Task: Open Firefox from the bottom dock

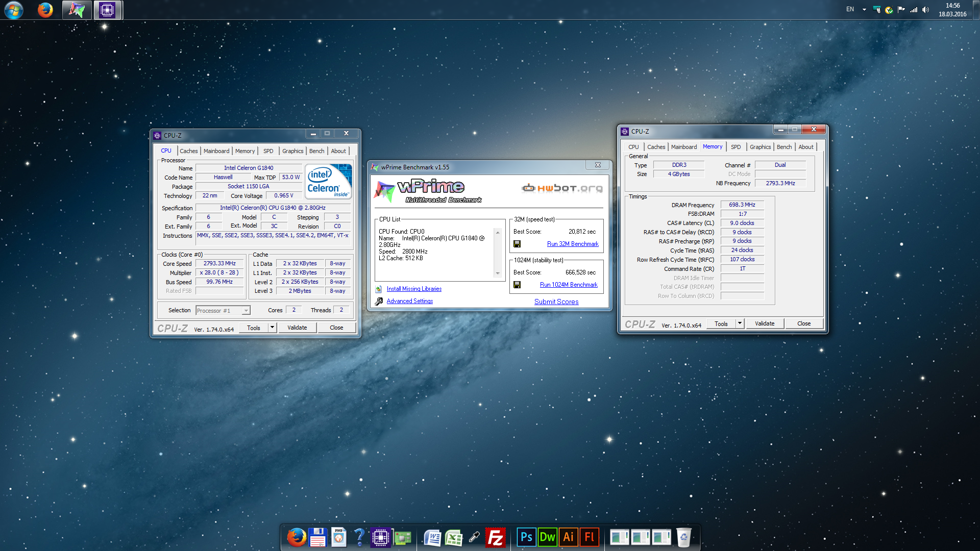Action: pos(297,537)
